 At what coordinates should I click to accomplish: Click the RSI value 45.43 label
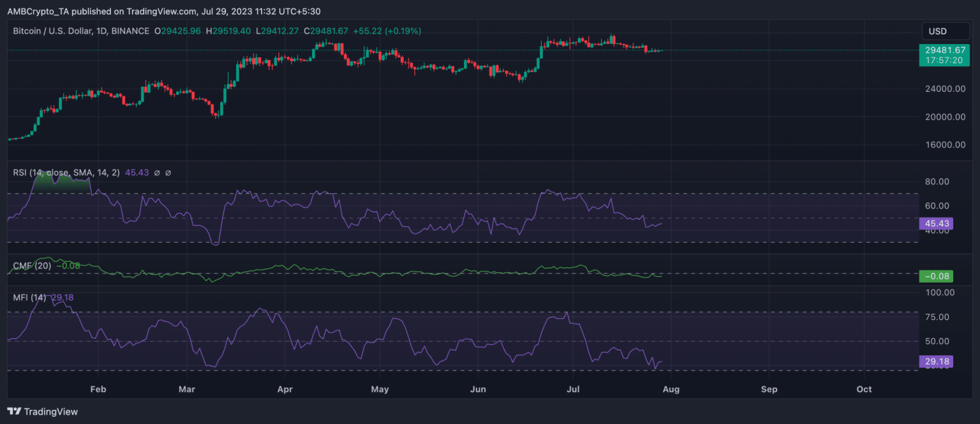(x=936, y=224)
